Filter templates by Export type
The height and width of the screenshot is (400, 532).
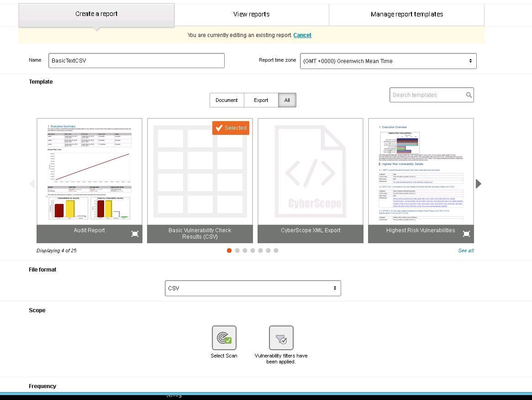click(x=261, y=100)
